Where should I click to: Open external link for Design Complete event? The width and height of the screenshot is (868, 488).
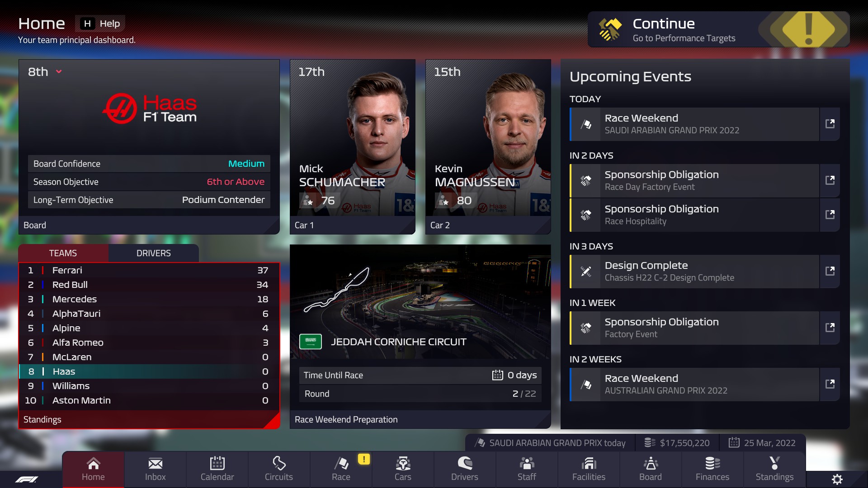click(x=830, y=271)
